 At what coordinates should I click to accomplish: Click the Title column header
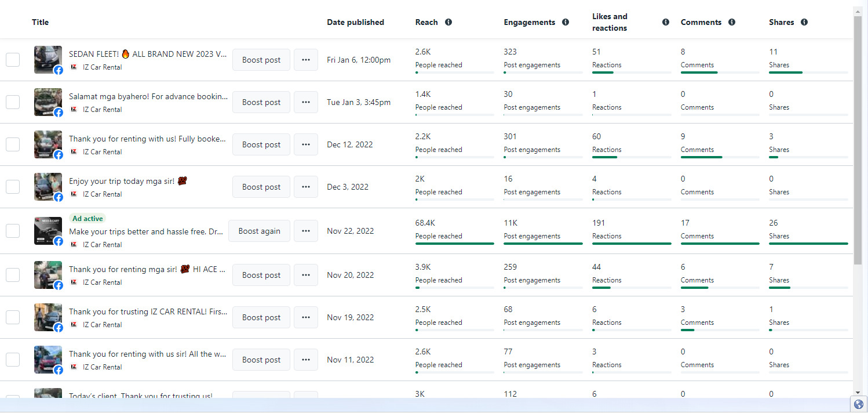click(x=41, y=22)
